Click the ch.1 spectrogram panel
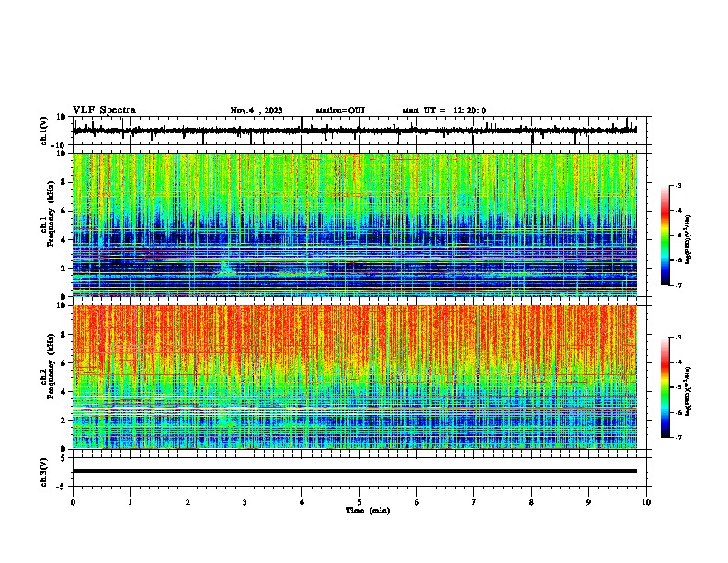The height and width of the screenshot is (563, 728). [355, 224]
